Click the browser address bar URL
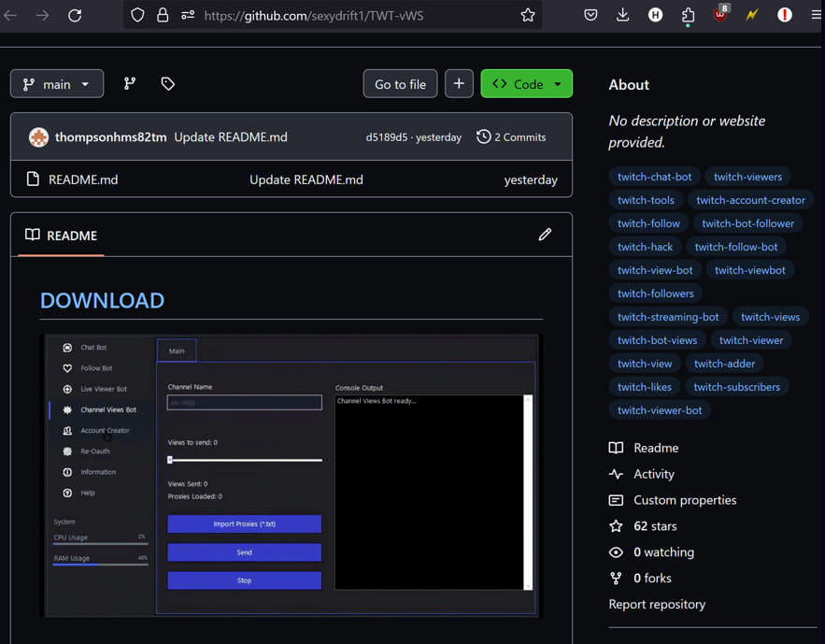This screenshot has height=644, width=825. (314, 16)
